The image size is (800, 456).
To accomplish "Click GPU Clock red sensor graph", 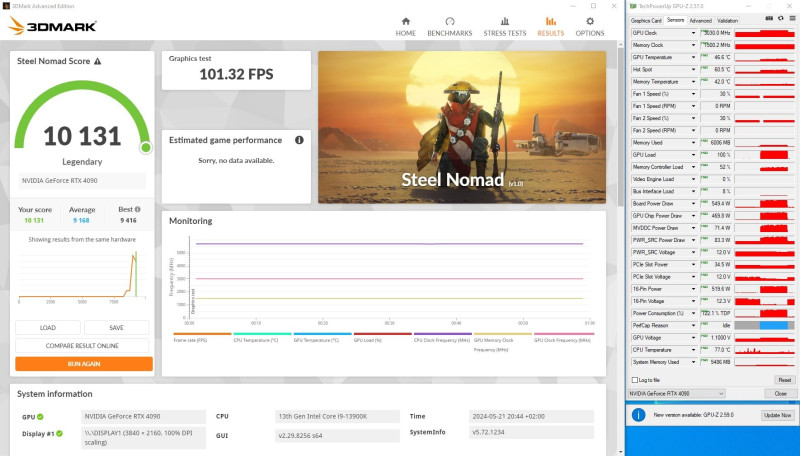I will tap(764, 33).
